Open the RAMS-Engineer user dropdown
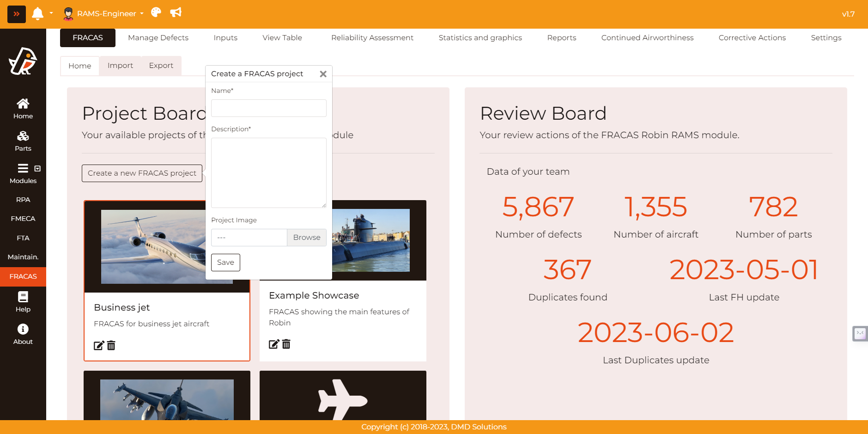Viewport: 868px width, 434px height. tap(104, 14)
